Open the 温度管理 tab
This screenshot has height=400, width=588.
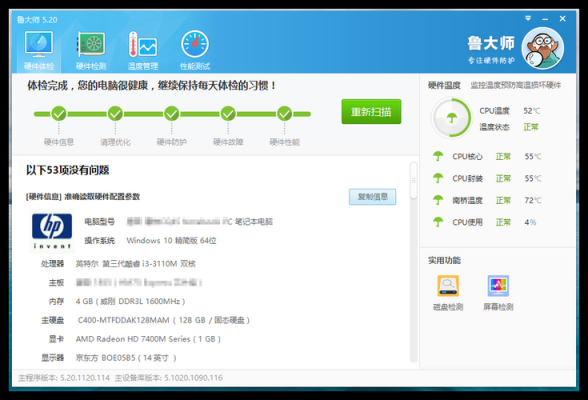tap(143, 51)
